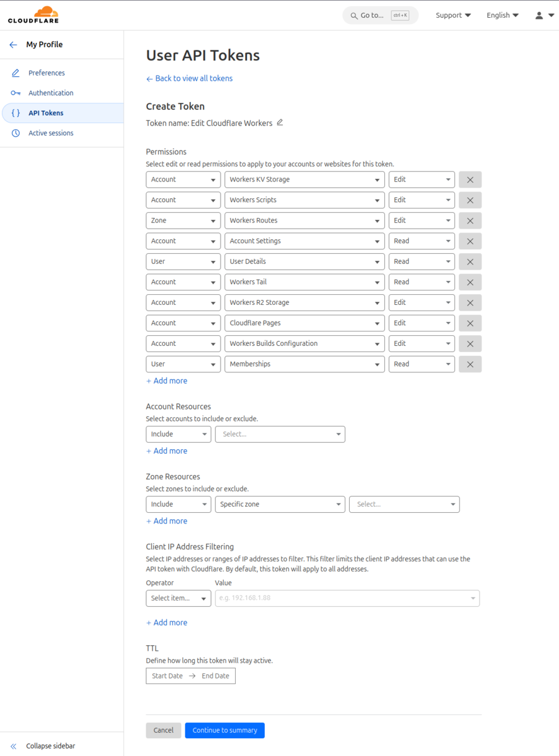Click the back arrow beside My Profile
559x756 pixels.
coord(13,45)
